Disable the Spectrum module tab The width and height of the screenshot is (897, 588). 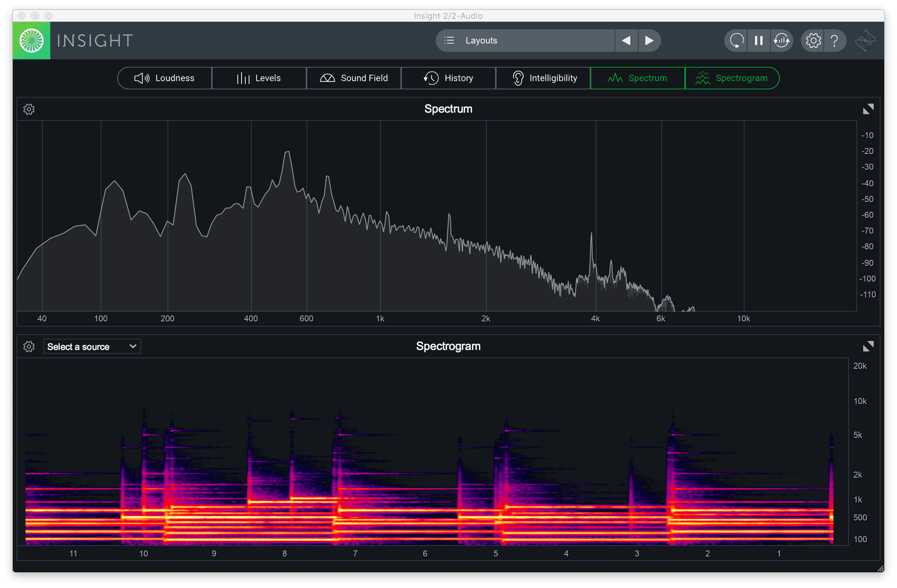[x=637, y=78]
